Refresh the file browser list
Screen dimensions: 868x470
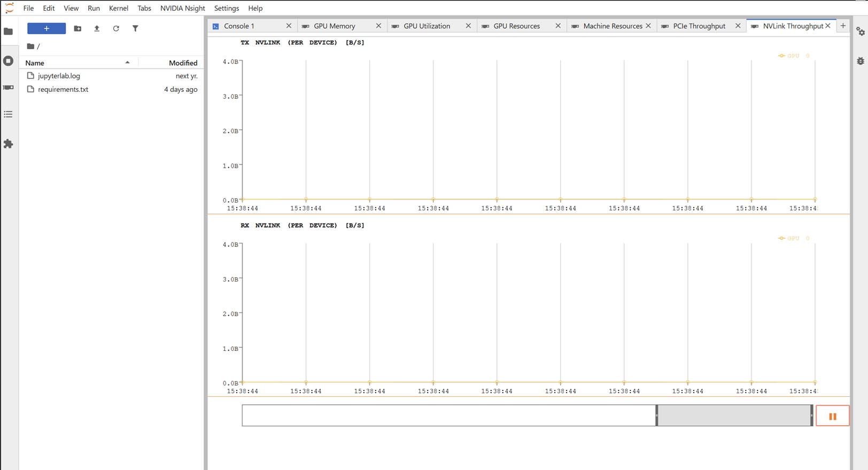click(x=116, y=28)
